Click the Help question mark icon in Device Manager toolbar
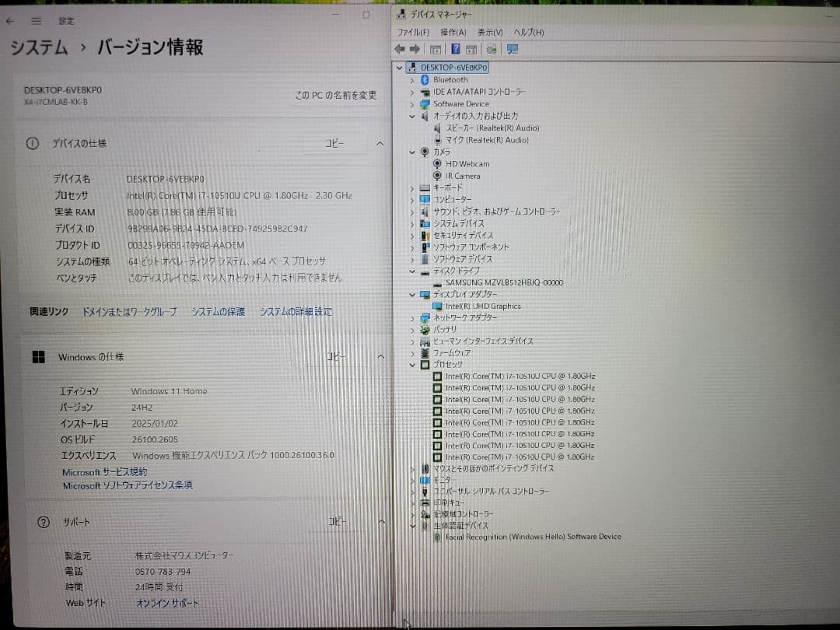This screenshot has height=630, width=840. (x=455, y=49)
